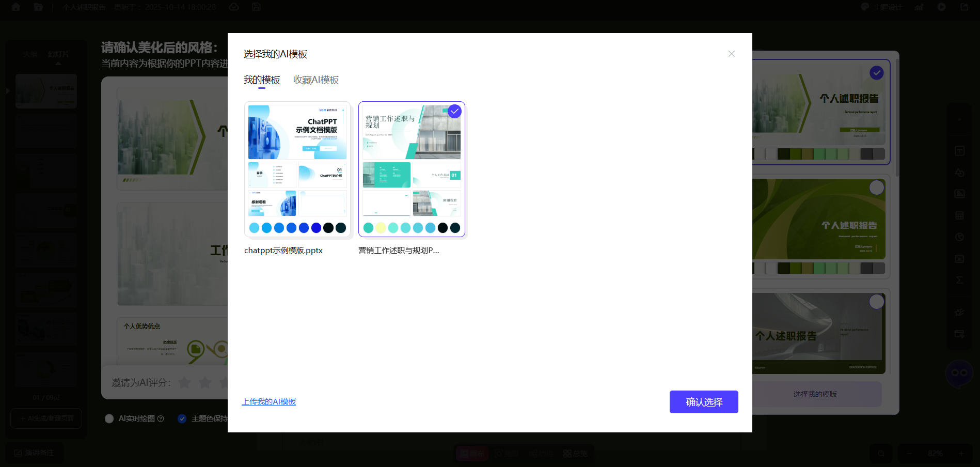980x467 pixels.
Task: Click the cloud sync icon
Action: 234,7
